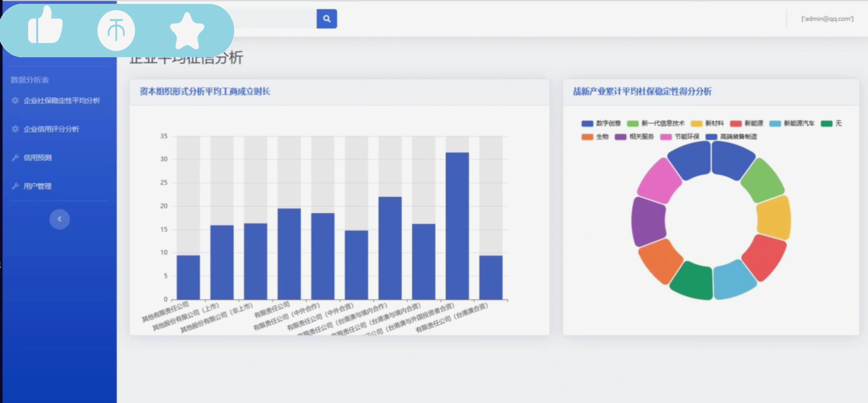Open 企业信用评分分析 in the sidebar

tap(51, 129)
